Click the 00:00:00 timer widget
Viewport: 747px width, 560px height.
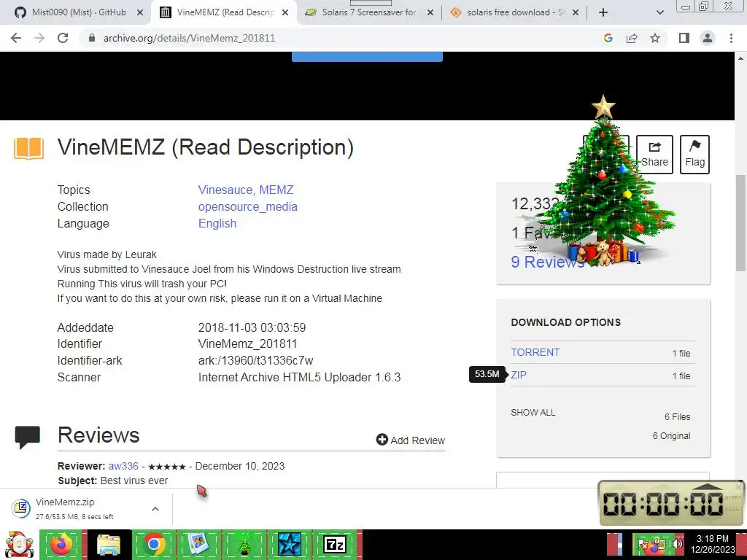(671, 503)
